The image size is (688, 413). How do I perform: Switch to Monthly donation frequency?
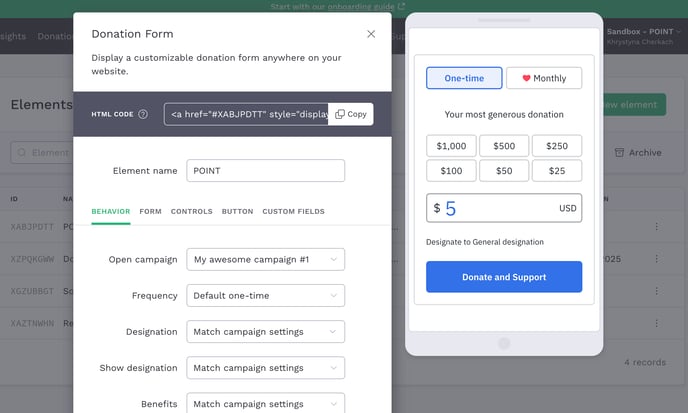click(543, 78)
